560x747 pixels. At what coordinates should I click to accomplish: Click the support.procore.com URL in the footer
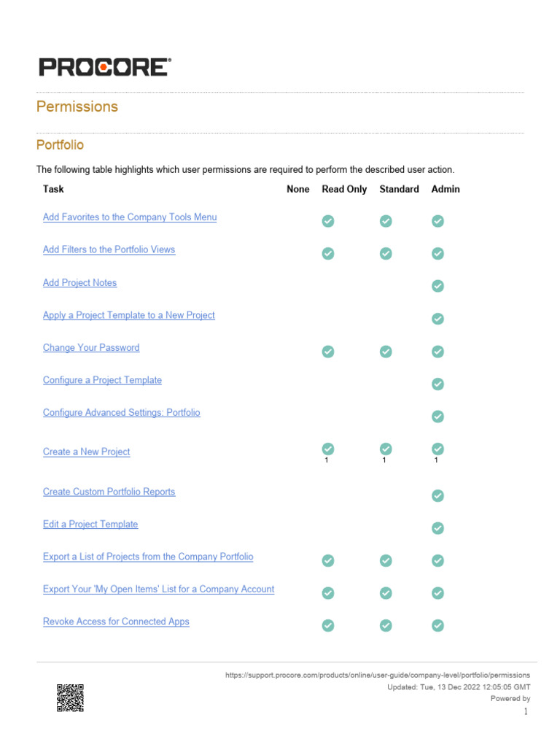point(378,676)
